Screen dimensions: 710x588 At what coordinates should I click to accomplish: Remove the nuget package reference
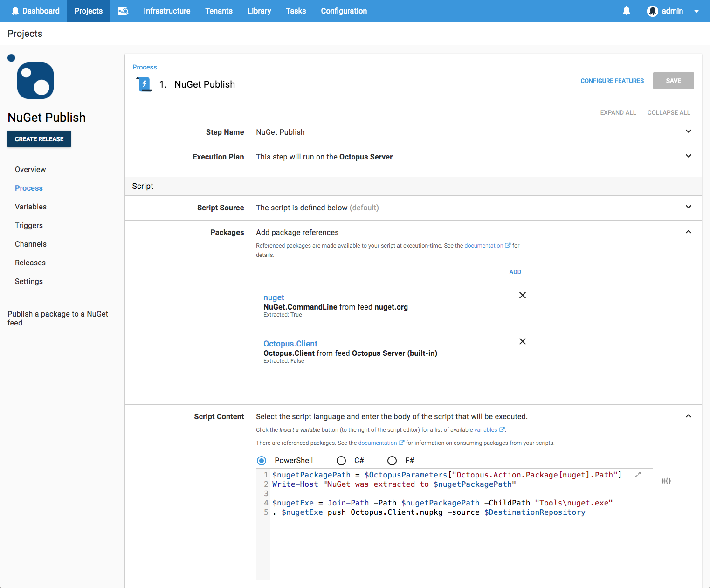pos(522,295)
